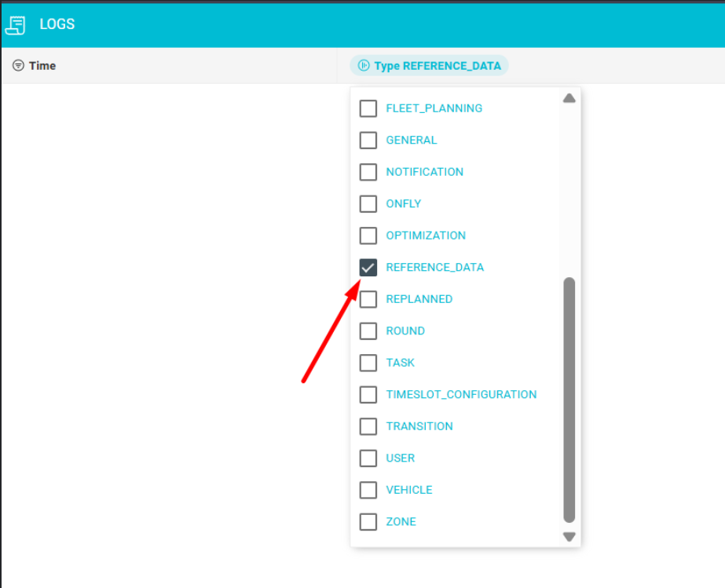Viewport: 725px width, 588px height.
Task: Check the TASK filter option
Action: 368,363
